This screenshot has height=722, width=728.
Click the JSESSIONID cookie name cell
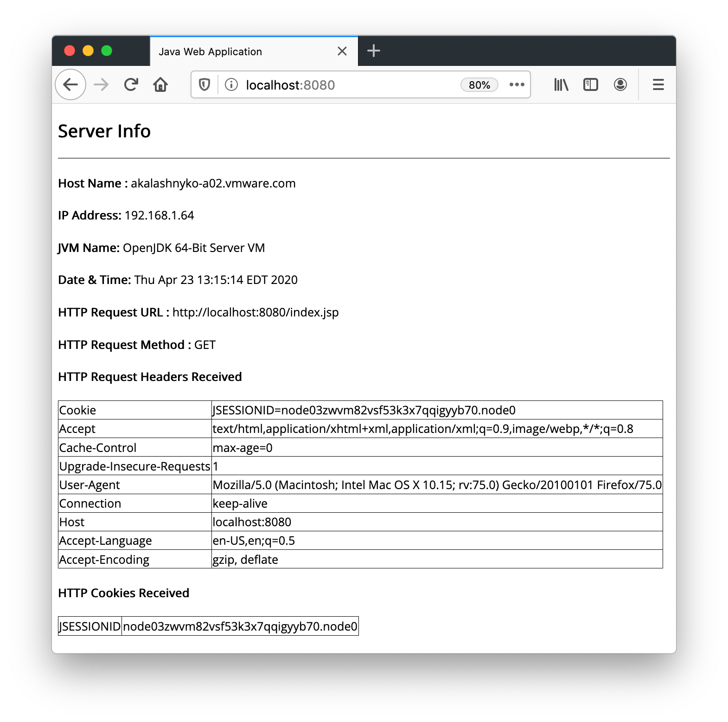[90, 626]
